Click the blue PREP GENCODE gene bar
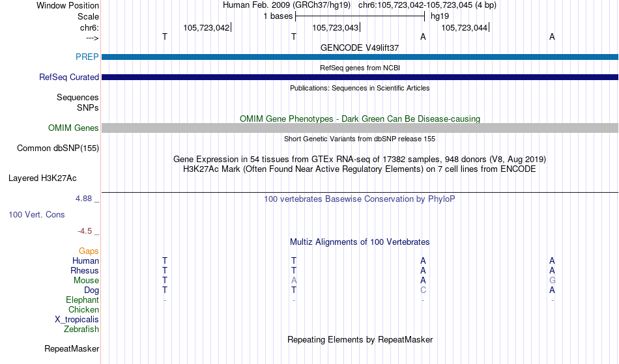 (360, 57)
